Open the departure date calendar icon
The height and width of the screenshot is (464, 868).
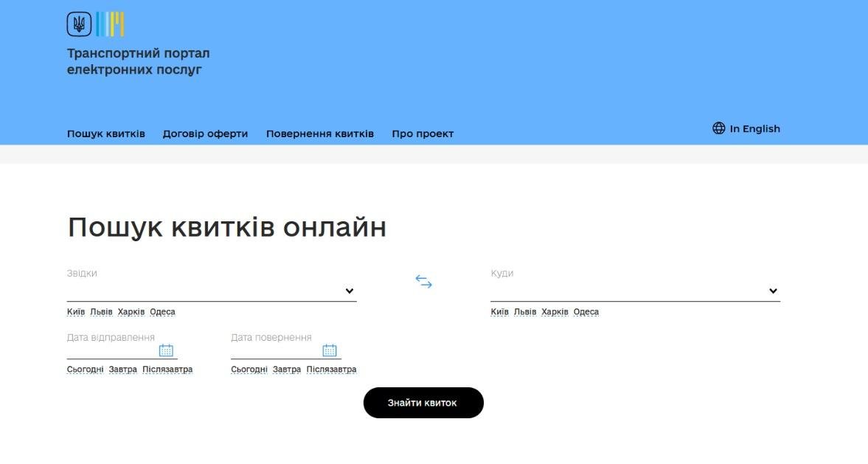(x=166, y=350)
